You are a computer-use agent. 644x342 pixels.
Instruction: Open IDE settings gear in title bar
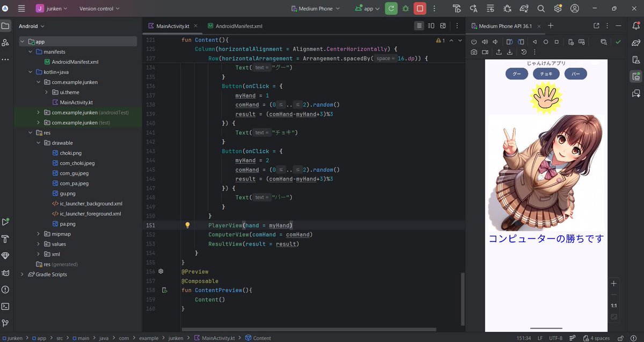pos(558,9)
